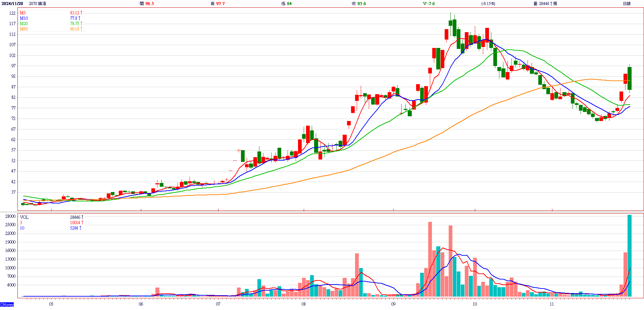Viewport: 644px width, 310px height.
Task: Click the 122 price axis label
Action: pos(12,13)
